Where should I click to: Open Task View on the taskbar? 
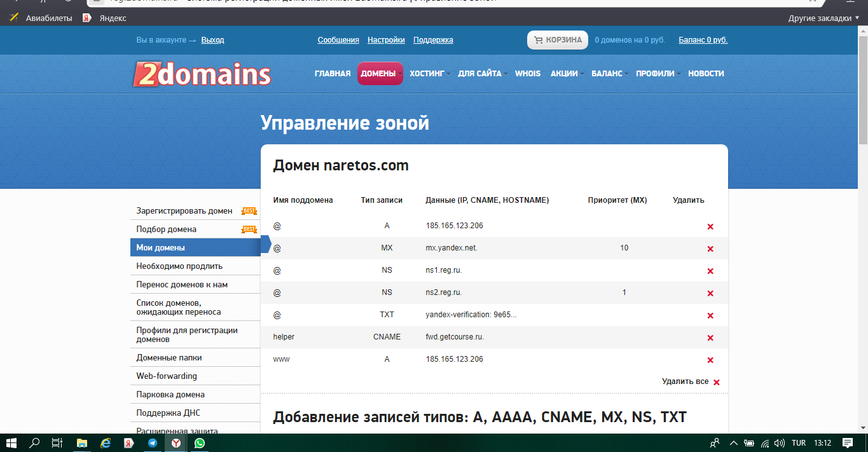pyautogui.click(x=57, y=443)
